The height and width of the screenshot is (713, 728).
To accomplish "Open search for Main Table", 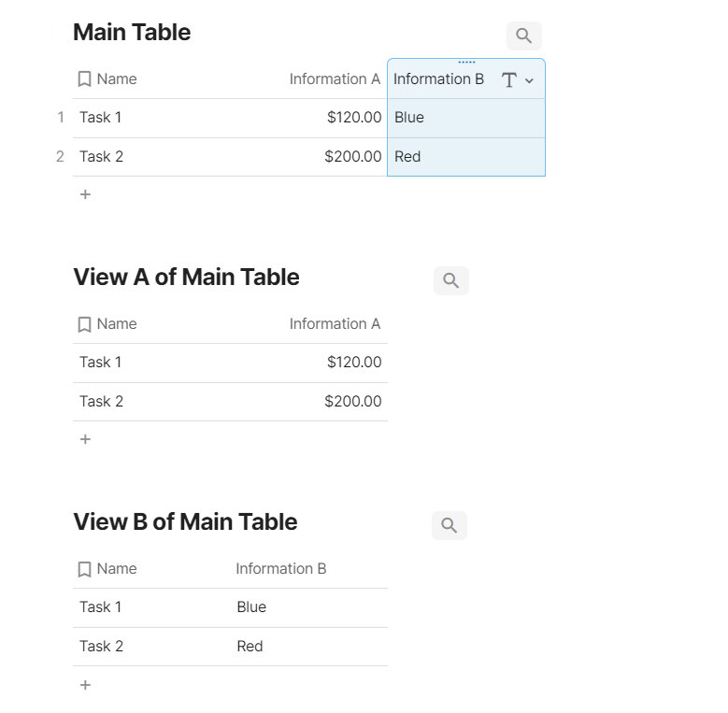I will [x=523, y=36].
